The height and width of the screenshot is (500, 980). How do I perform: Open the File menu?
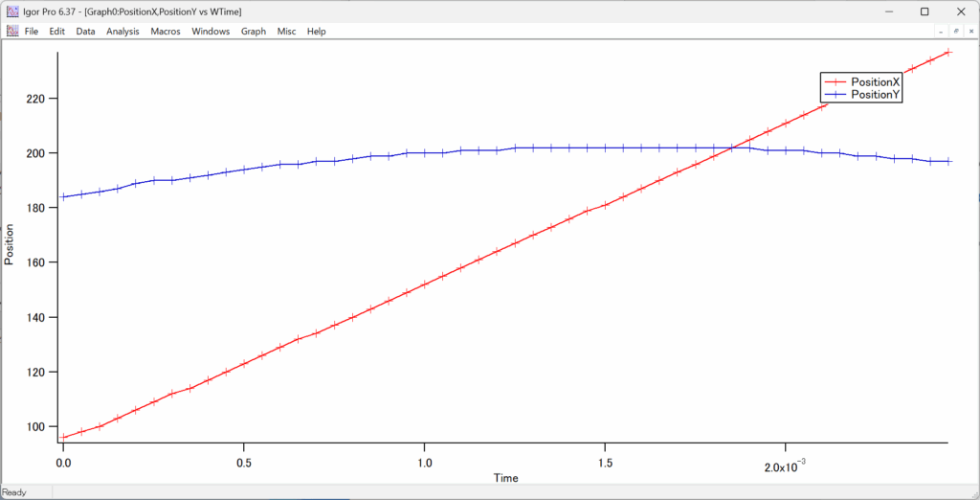click(32, 31)
